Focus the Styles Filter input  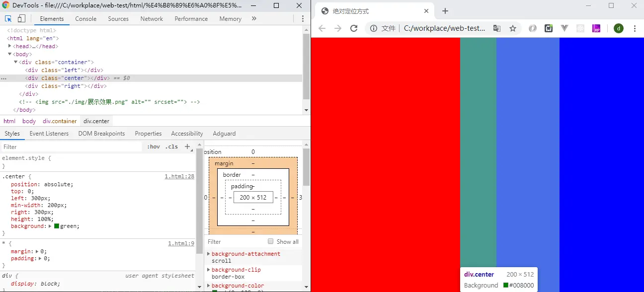click(x=72, y=147)
